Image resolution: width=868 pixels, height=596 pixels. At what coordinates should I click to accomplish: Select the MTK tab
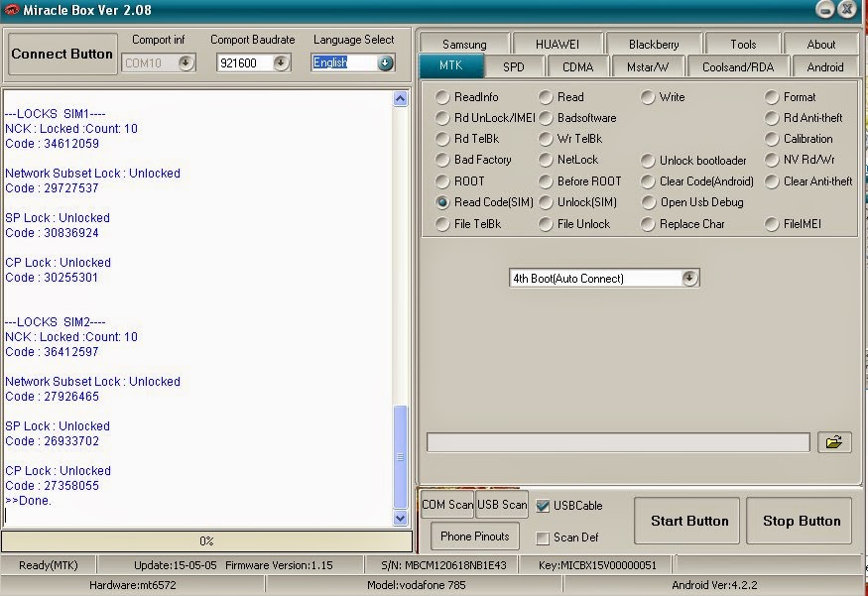[x=451, y=65]
